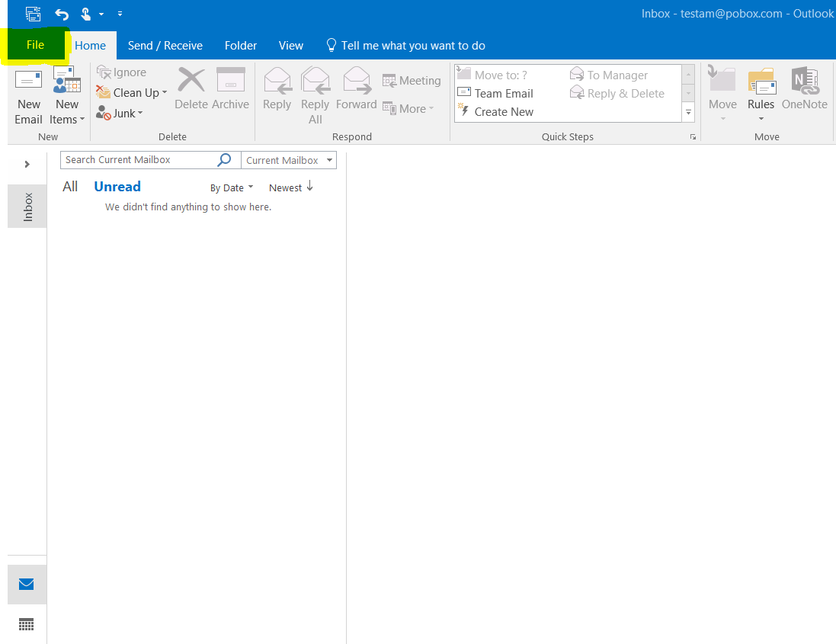Switch to Calendar view icon
Image resolution: width=836 pixels, height=644 pixels.
pos(26,624)
